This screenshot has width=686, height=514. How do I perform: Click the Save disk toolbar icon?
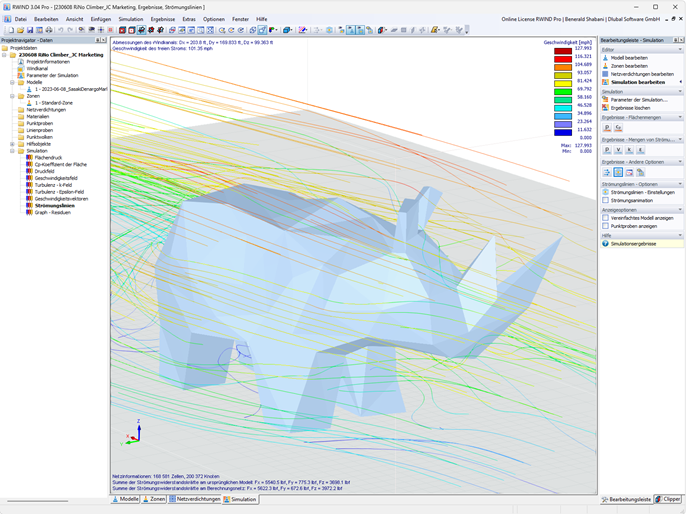coord(30,30)
